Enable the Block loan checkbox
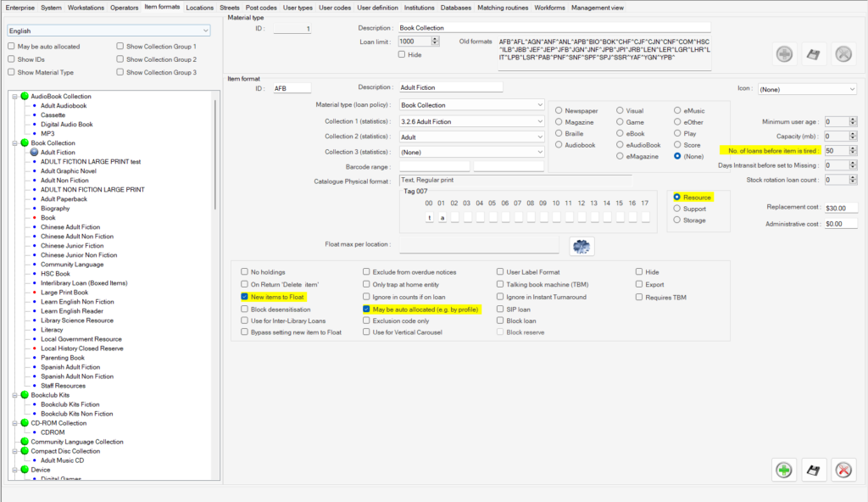This screenshot has height=502, width=868. (x=500, y=321)
